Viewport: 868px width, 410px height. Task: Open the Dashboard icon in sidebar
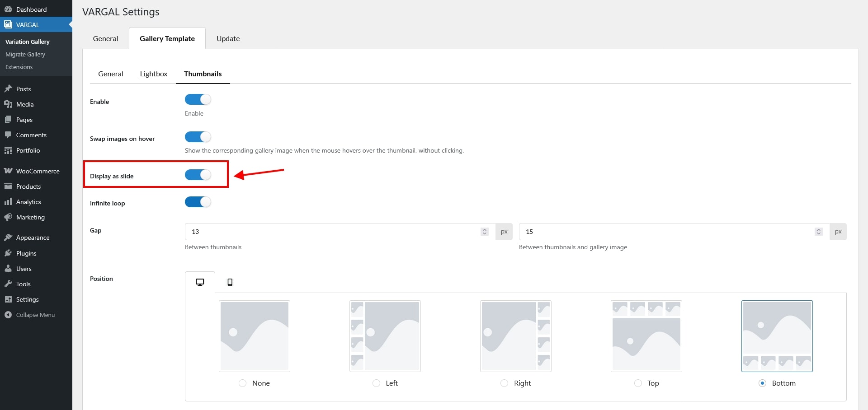8,9
